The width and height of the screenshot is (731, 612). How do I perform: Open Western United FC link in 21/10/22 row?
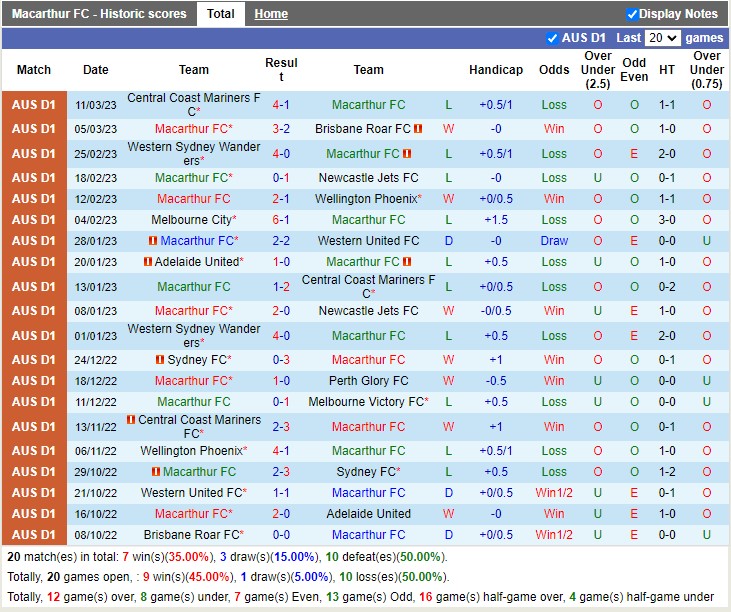(x=192, y=493)
